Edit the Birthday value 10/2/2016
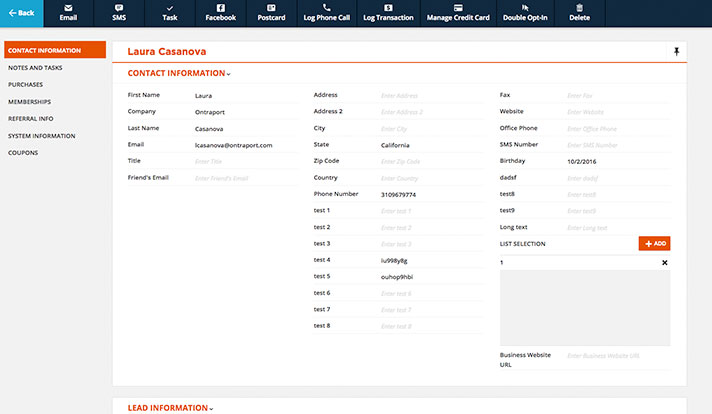 click(x=618, y=162)
